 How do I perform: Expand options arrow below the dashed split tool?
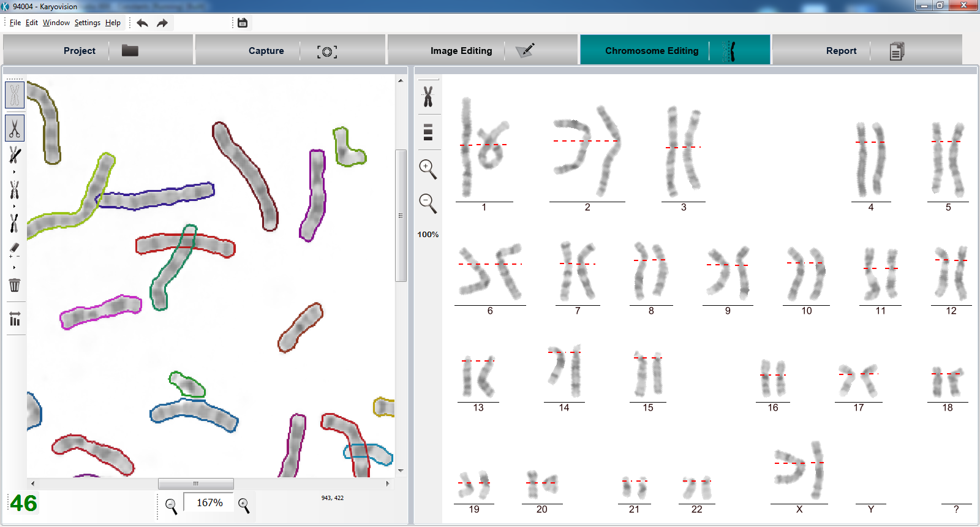click(14, 207)
